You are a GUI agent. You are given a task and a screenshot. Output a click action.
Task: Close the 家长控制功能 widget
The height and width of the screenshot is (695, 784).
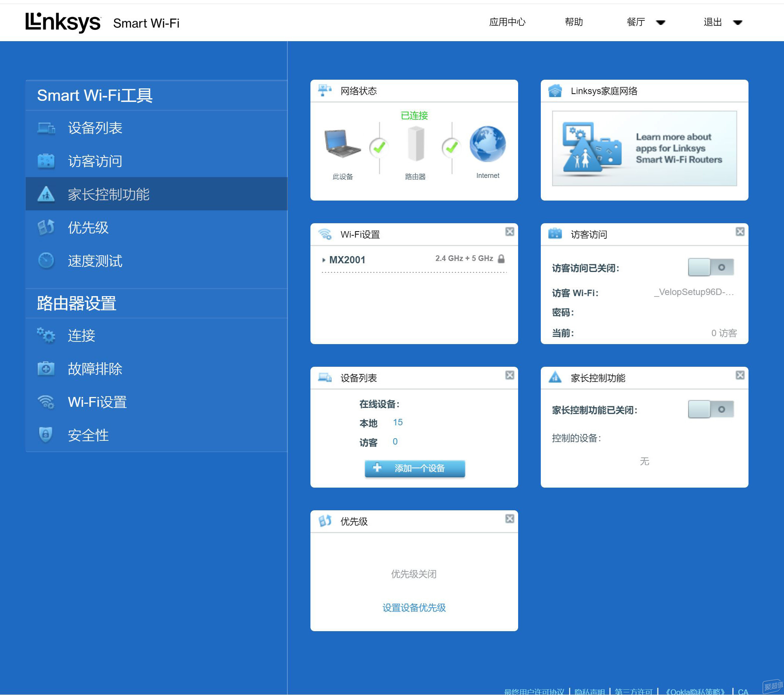[x=740, y=375]
